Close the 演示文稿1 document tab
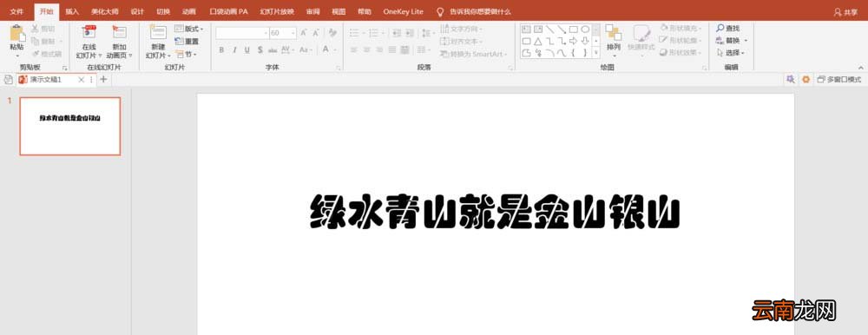Image resolution: width=868 pixels, height=335 pixels. 82,80
